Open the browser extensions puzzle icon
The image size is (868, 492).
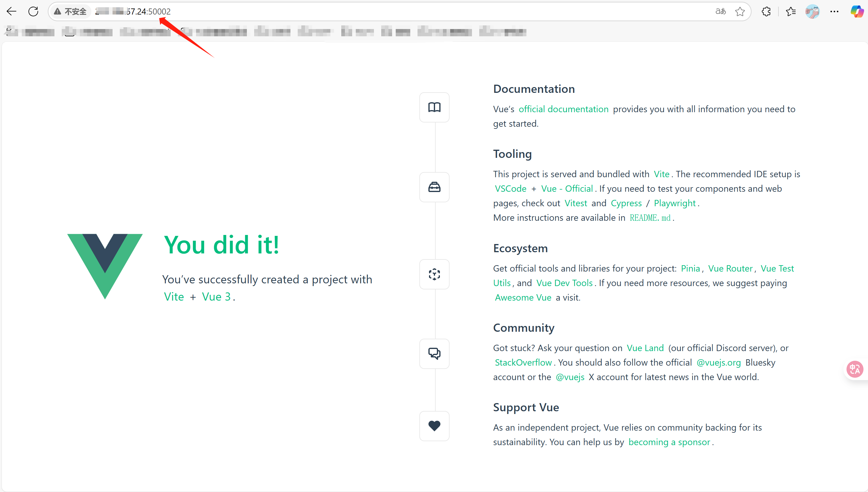766,11
